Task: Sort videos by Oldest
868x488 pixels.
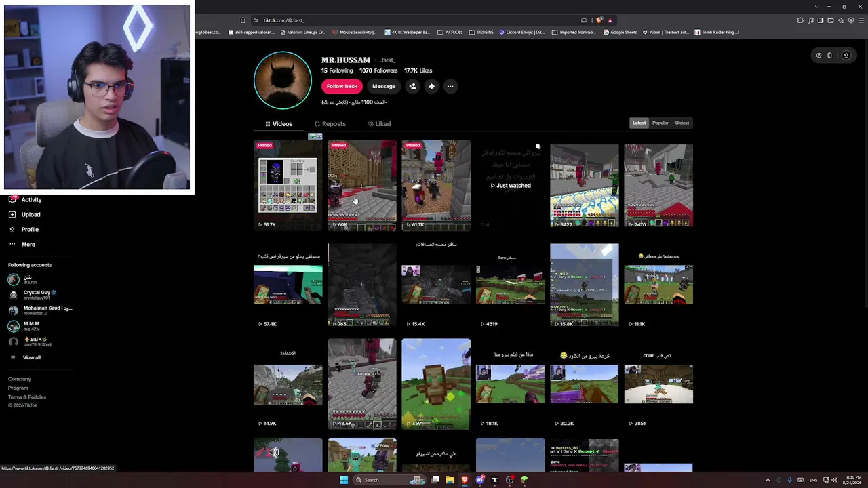Action: coord(682,123)
